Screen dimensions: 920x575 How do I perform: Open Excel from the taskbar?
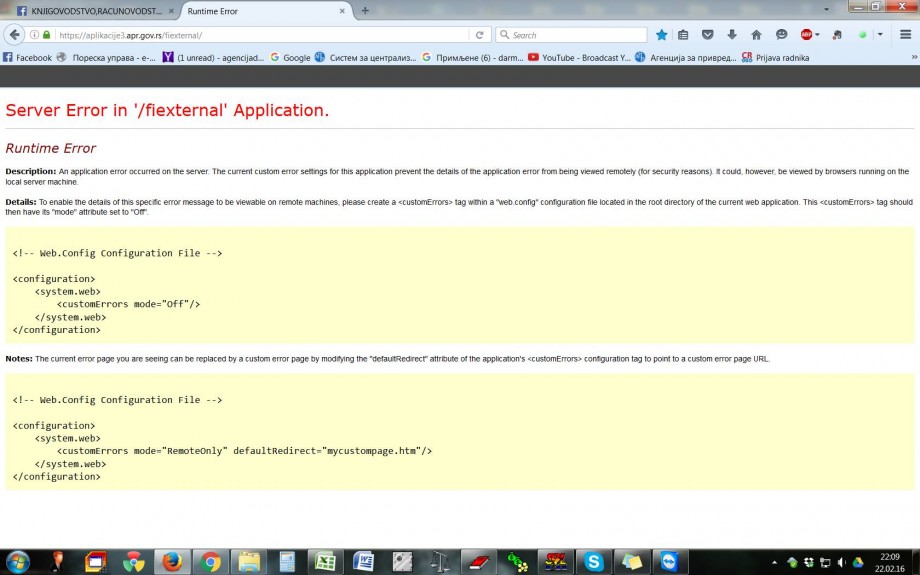point(325,562)
